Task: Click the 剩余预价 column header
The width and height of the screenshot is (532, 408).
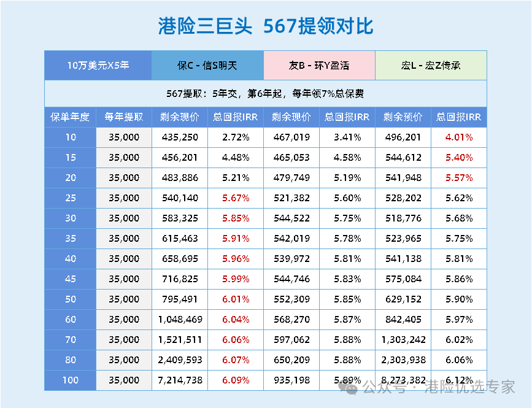Action: point(403,117)
